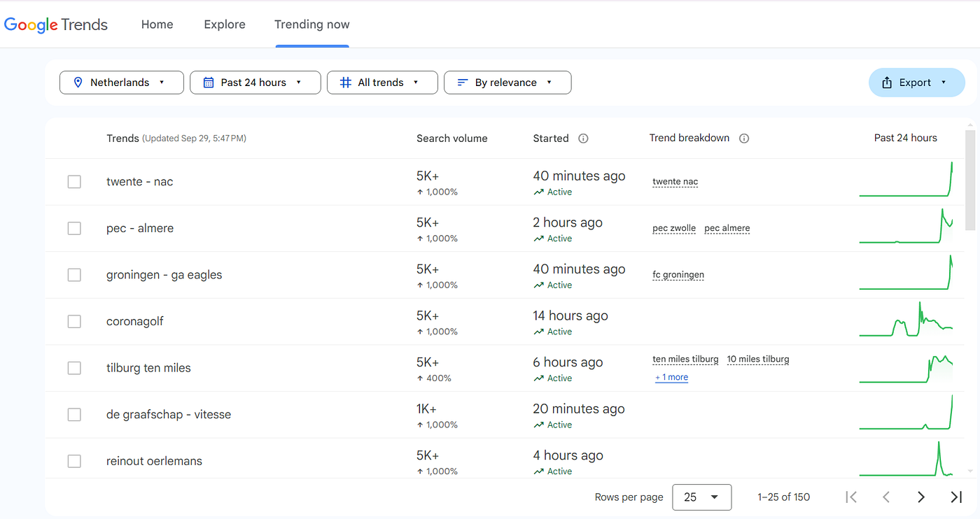Image resolution: width=980 pixels, height=519 pixels.
Task: Tick the tilburg ten miles checkbox
Action: [74, 368]
